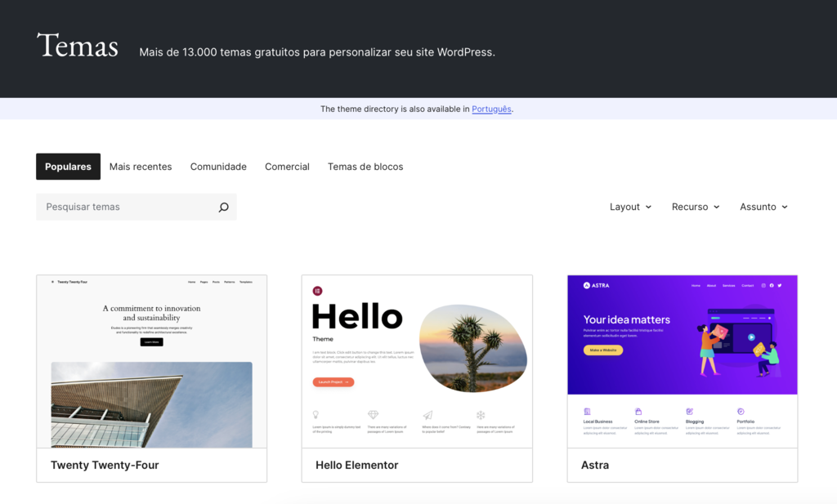Open the Layout filter dropdown
837x504 pixels.
click(x=629, y=207)
